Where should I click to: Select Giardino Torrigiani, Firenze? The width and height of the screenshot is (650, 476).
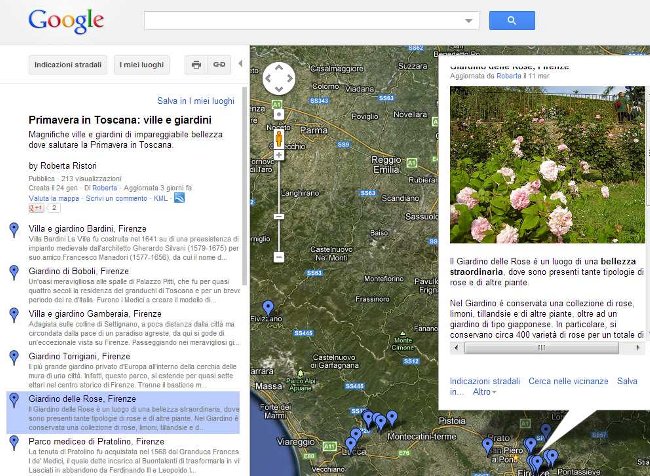click(x=80, y=356)
